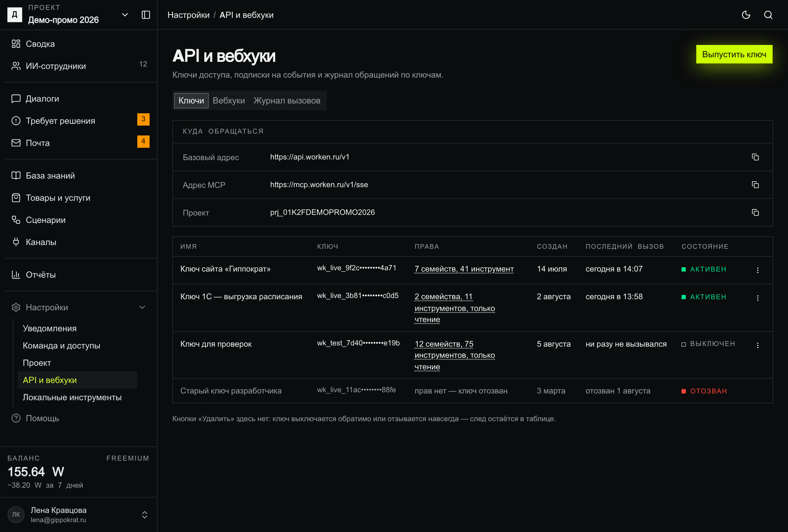This screenshot has height=532, width=788.
Task: Open Почта inbox
Action: pyautogui.click(x=79, y=143)
